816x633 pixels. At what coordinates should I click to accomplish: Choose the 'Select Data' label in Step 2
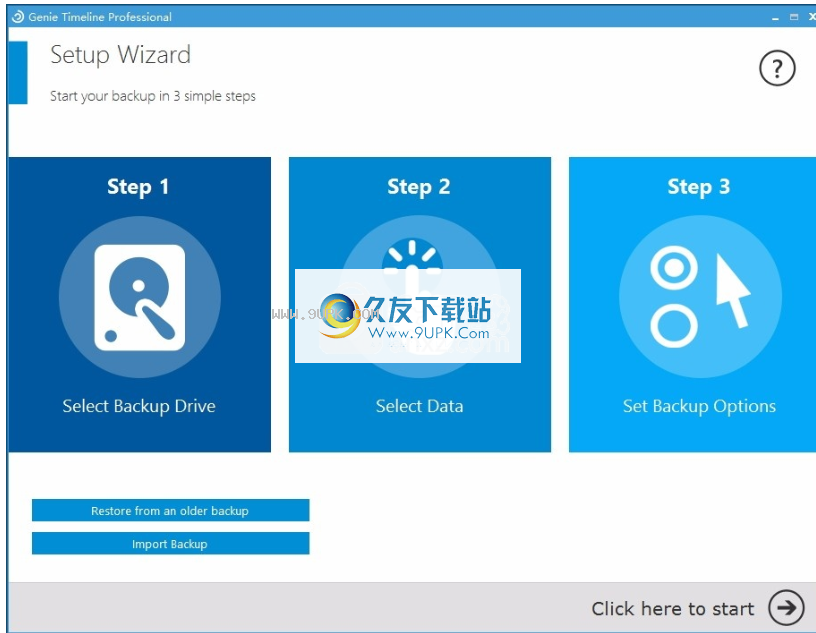[x=419, y=406]
